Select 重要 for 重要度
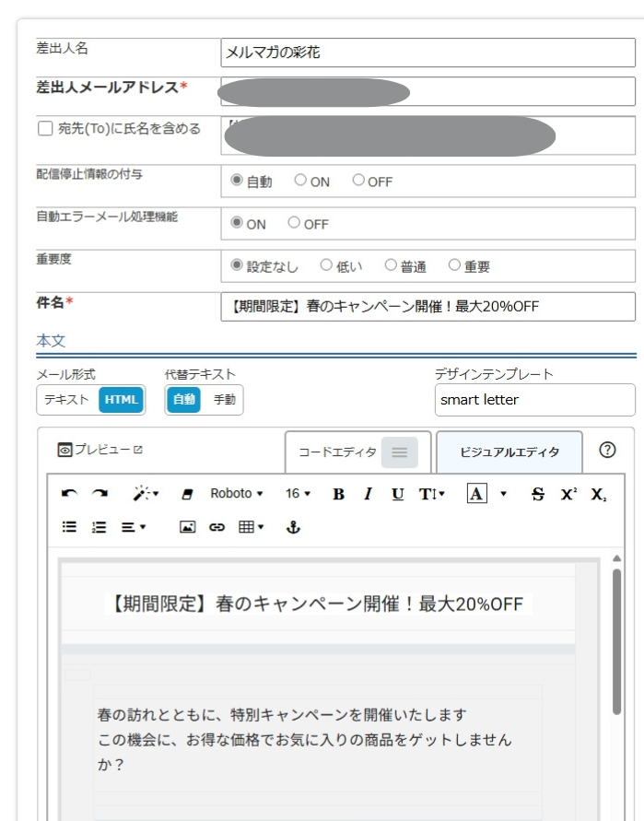 point(454,265)
